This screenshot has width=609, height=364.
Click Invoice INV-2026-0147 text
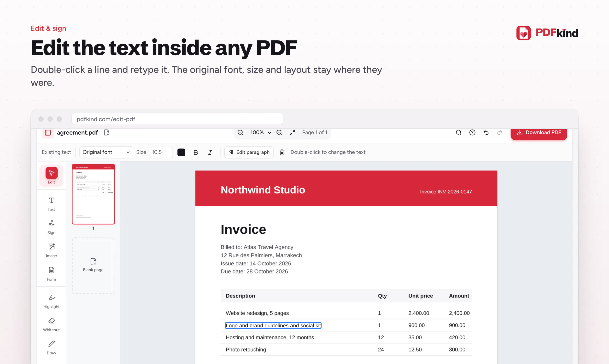click(x=446, y=192)
